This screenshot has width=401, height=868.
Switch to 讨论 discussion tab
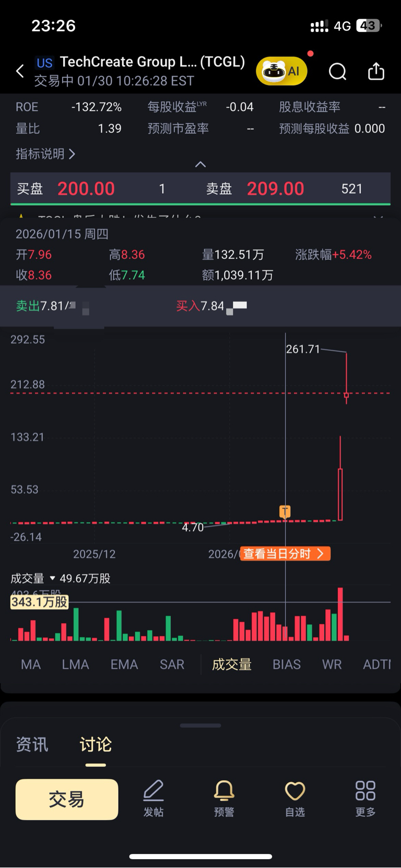click(96, 744)
